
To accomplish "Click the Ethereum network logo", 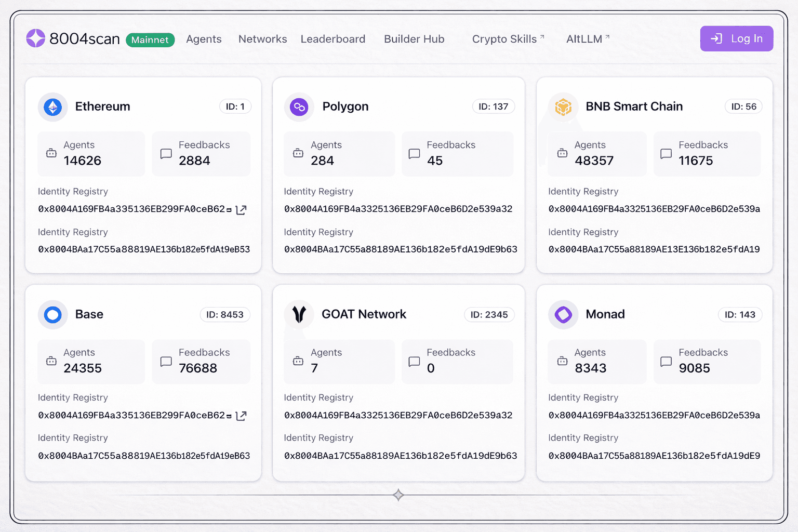I will (x=52, y=107).
